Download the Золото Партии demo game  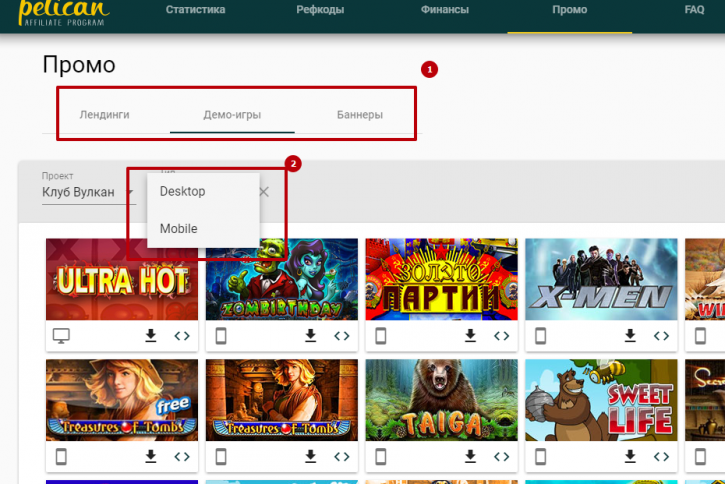(470, 336)
